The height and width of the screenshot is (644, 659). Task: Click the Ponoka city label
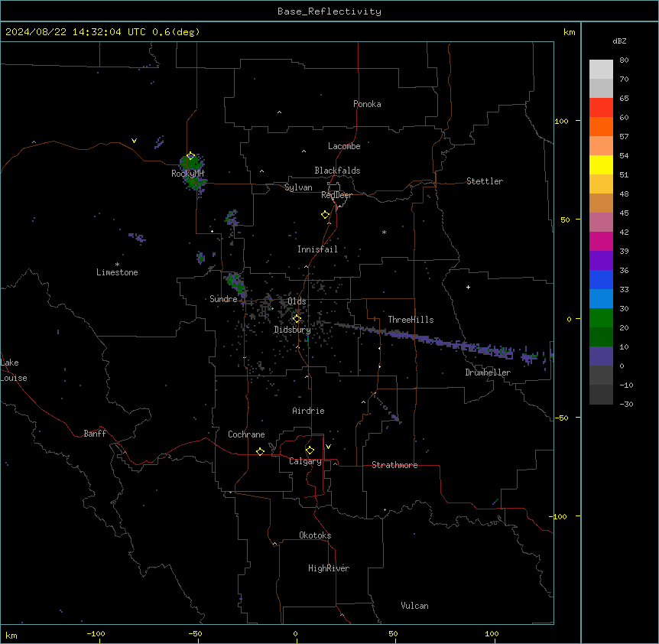click(367, 104)
